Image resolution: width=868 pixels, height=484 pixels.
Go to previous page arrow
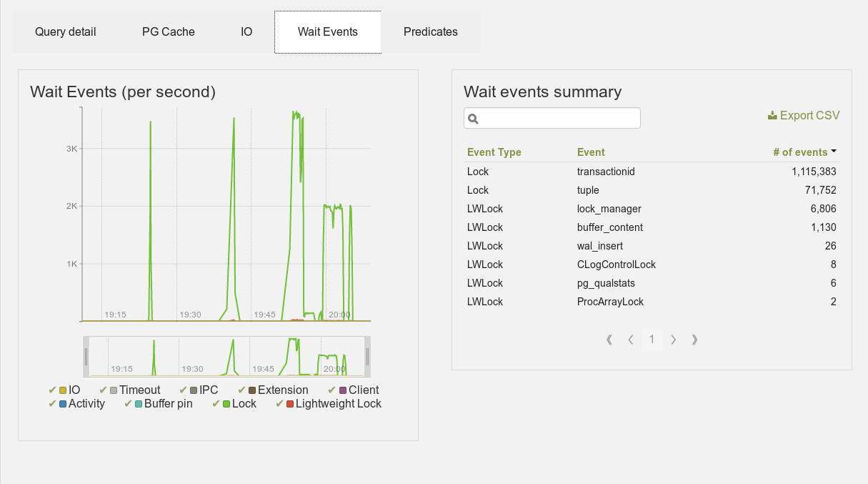(x=631, y=340)
